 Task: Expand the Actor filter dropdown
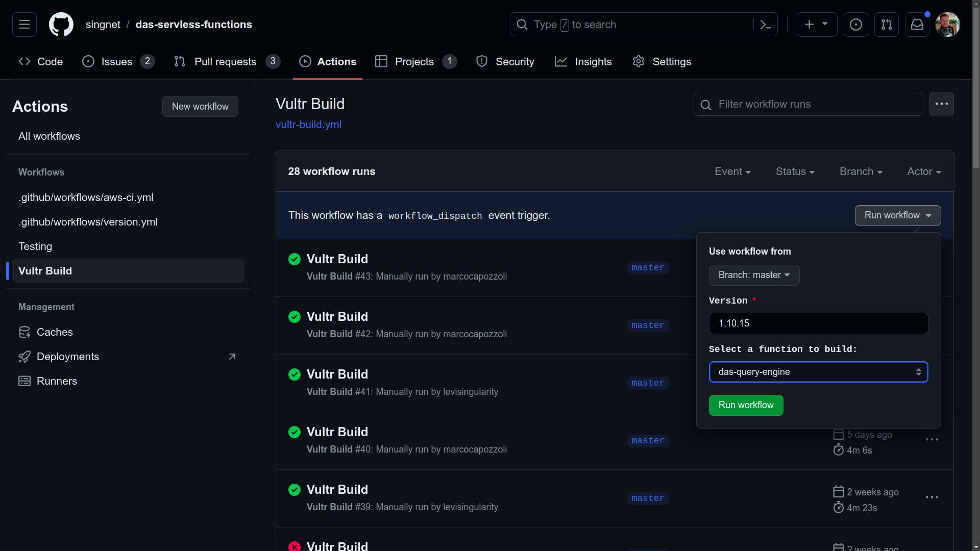pos(924,172)
